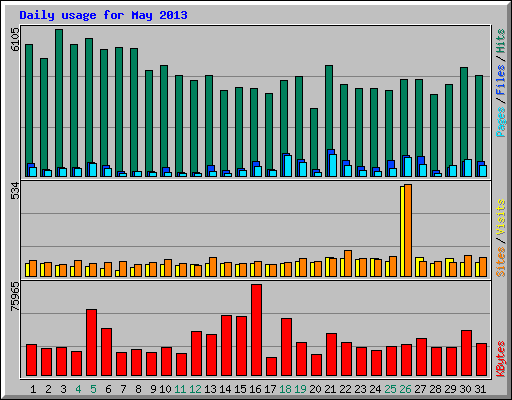Click the cyan Pages bar for day 26
This screenshot has width=512, height=400.
[x=408, y=167]
